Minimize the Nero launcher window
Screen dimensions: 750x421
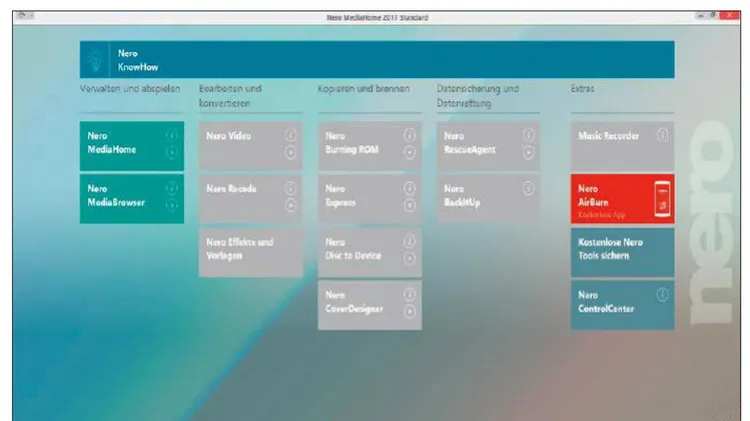[x=701, y=16]
